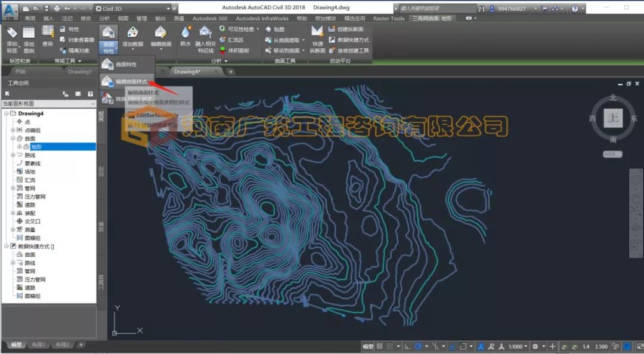The width and height of the screenshot is (644, 354).
Task: Expand the 分析 (Analyze) panel dropdown
Action: coord(219,61)
